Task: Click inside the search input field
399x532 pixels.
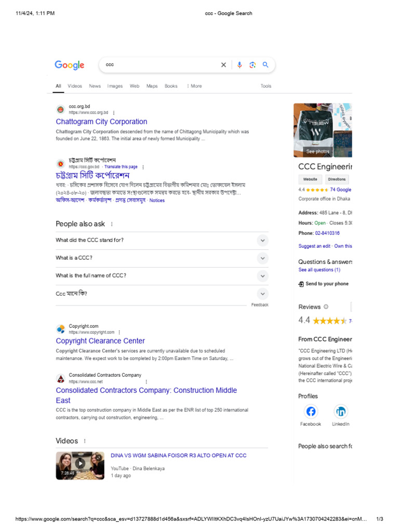Action: pos(161,65)
